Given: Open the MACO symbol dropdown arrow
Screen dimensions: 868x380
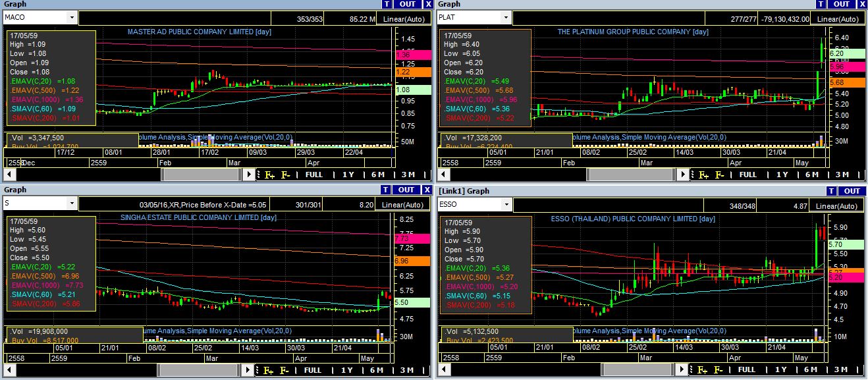Looking at the screenshot, I should (x=71, y=18).
